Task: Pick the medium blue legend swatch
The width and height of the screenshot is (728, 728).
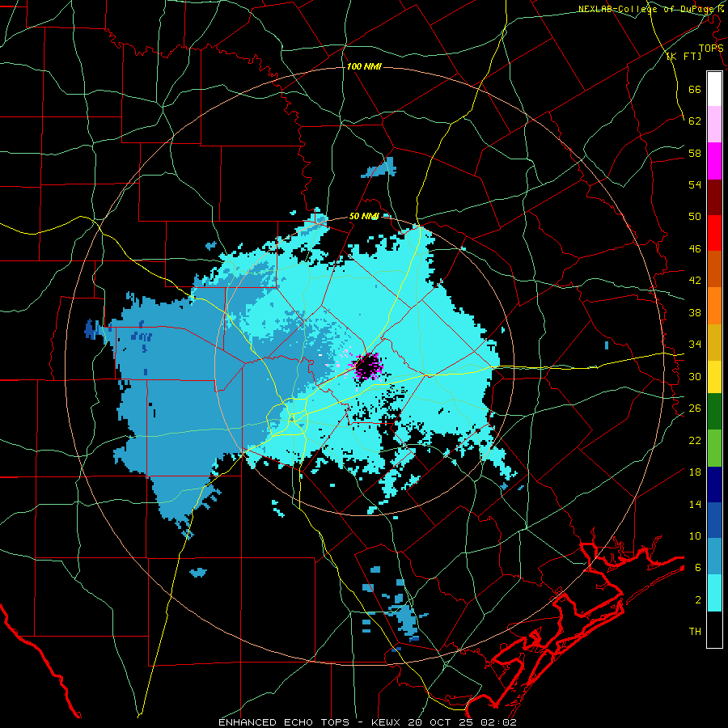Action: tap(714, 520)
